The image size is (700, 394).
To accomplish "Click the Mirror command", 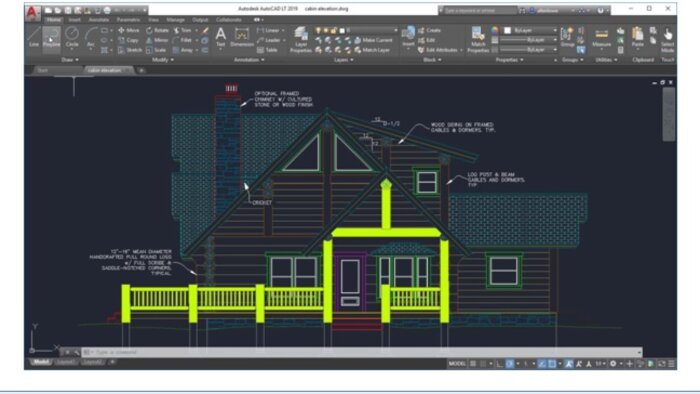I will click(x=157, y=40).
